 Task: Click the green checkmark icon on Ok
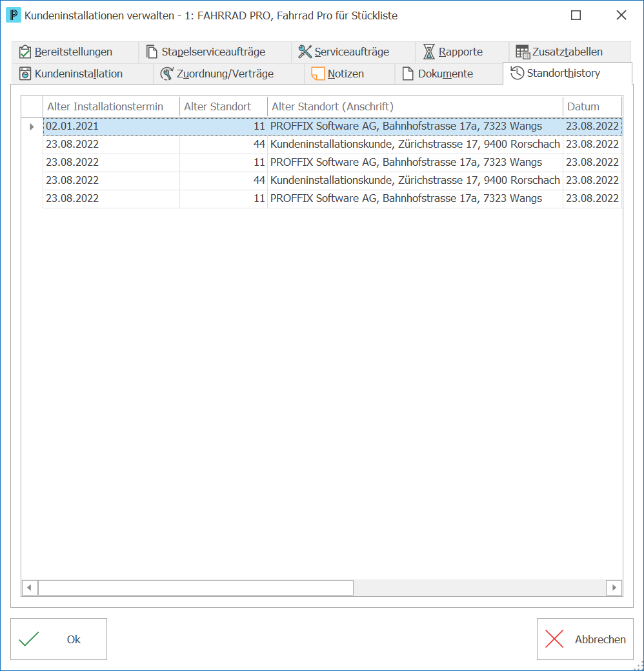coord(29,639)
